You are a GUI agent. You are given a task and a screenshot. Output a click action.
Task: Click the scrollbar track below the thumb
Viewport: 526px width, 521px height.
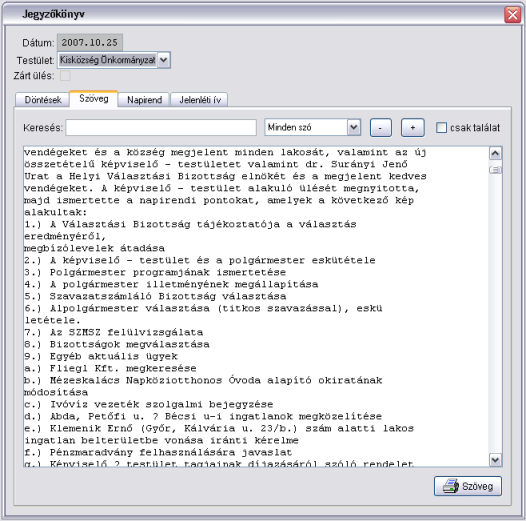[495, 312]
